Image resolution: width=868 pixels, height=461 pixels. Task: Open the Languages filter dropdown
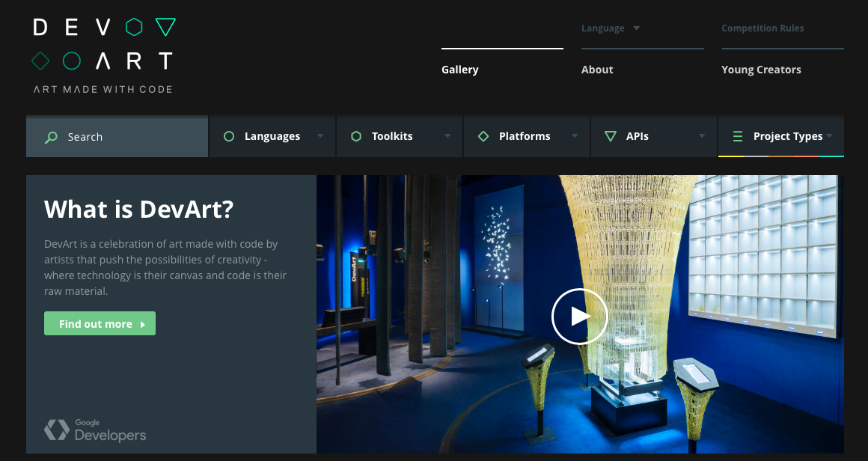(272, 136)
